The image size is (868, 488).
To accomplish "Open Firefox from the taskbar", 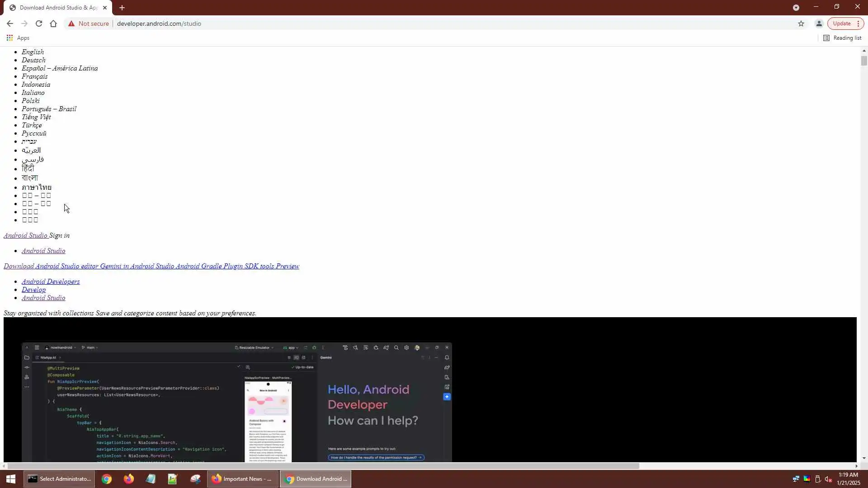I will (x=129, y=479).
